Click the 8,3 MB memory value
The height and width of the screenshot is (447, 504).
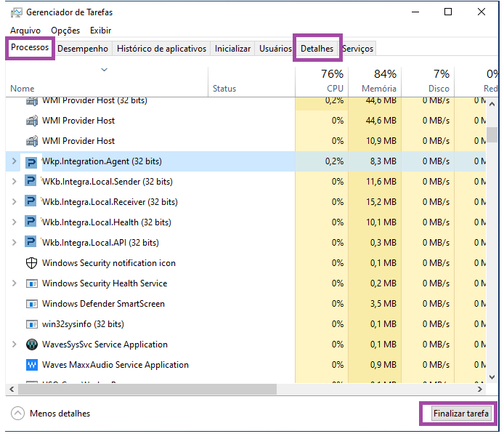(x=383, y=161)
